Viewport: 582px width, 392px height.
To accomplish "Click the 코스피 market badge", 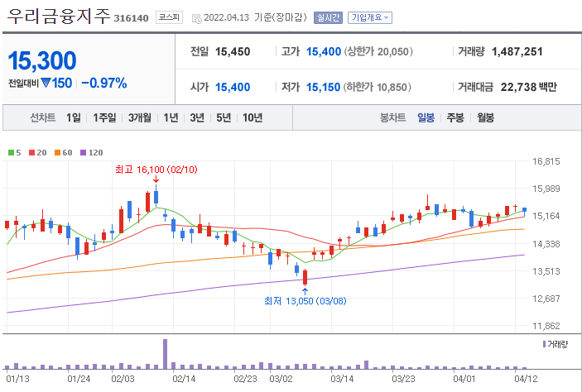I will click(x=169, y=17).
